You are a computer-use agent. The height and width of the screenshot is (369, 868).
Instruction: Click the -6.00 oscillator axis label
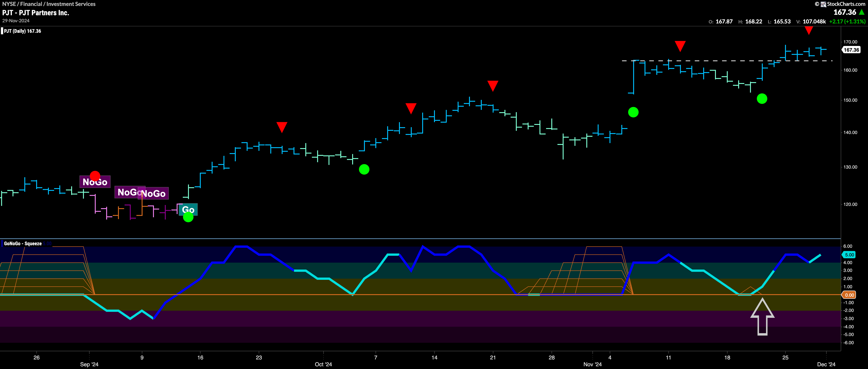[848, 343]
